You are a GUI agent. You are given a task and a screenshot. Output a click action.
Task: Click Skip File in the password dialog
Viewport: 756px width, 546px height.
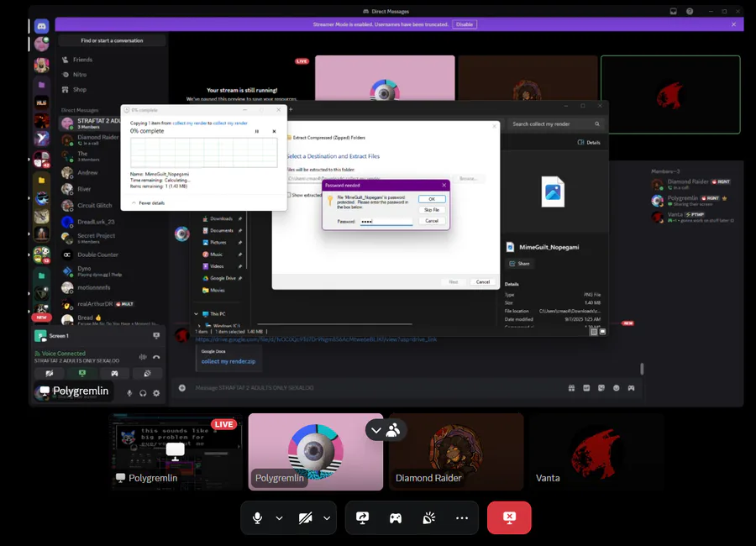tap(432, 210)
